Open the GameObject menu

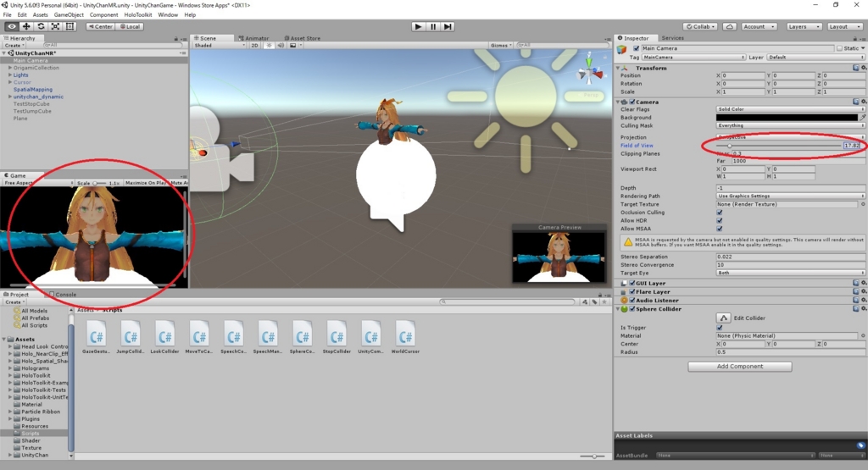pos(69,15)
